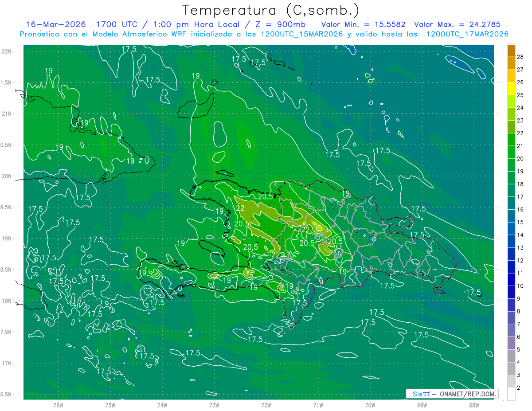This screenshot has width=532, height=411.
Task: Click the "72W" longitude axis label
Action: [266, 405]
